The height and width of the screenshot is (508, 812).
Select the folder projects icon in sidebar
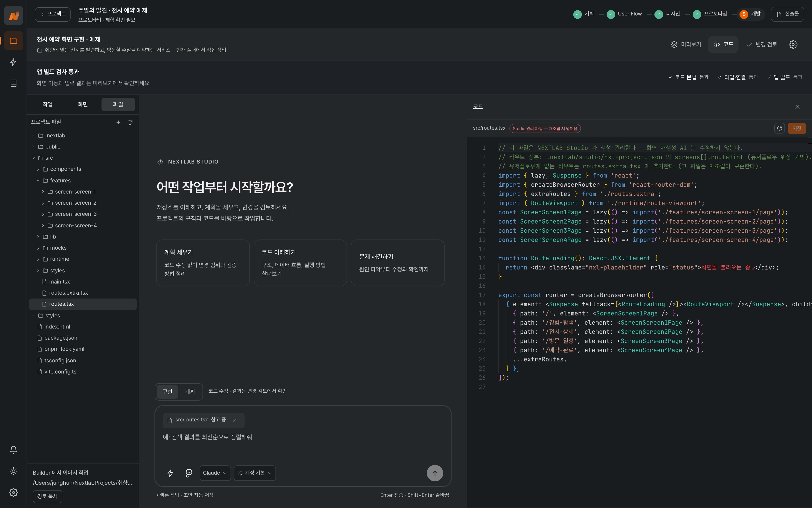pos(14,41)
